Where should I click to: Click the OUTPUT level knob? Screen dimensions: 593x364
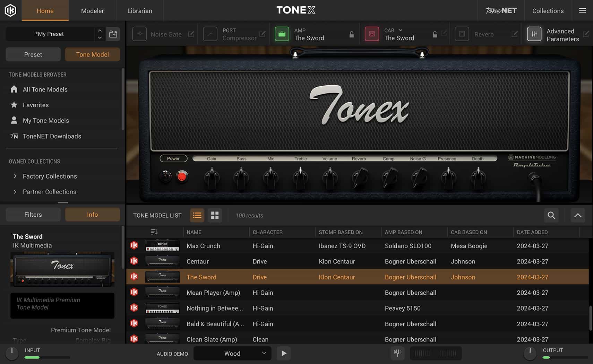click(x=530, y=353)
